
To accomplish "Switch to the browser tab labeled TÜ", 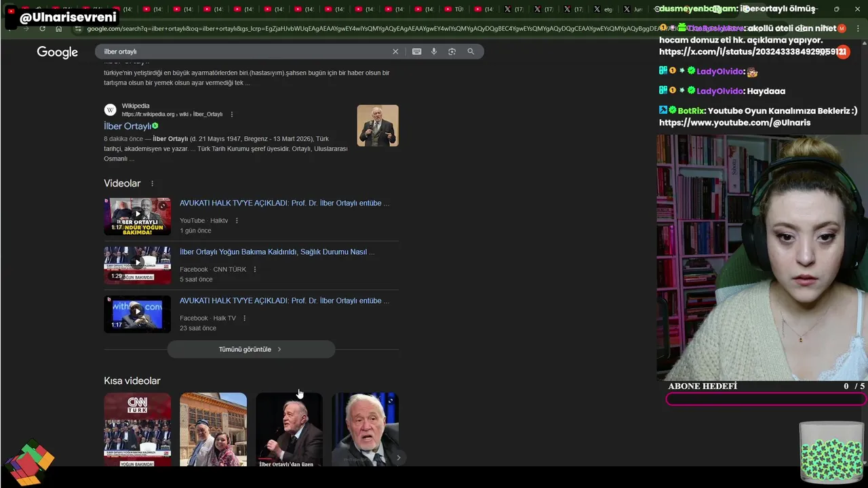I will [x=455, y=9].
